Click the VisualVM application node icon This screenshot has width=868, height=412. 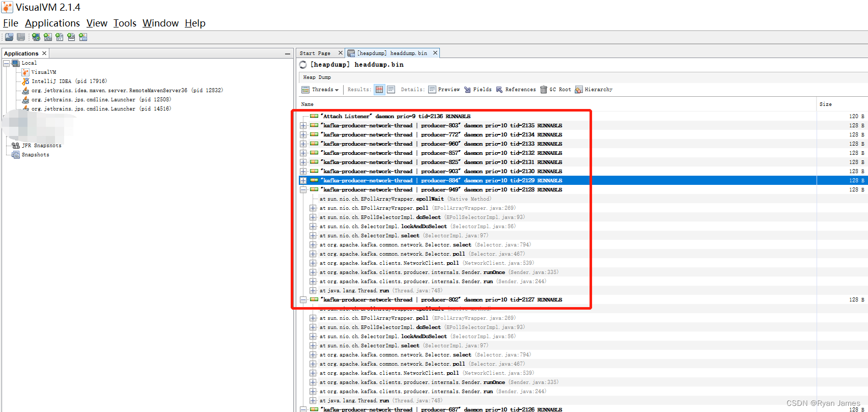(25, 72)
